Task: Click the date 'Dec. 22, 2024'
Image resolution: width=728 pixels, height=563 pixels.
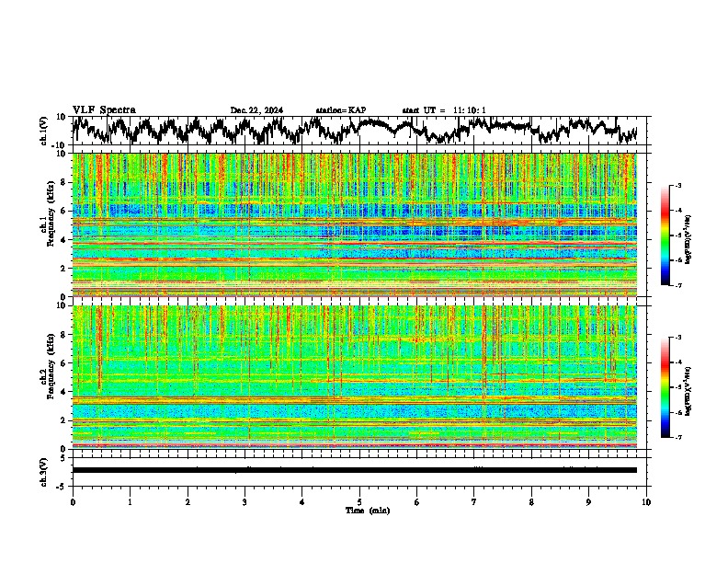Action: (x=256, y=110)
